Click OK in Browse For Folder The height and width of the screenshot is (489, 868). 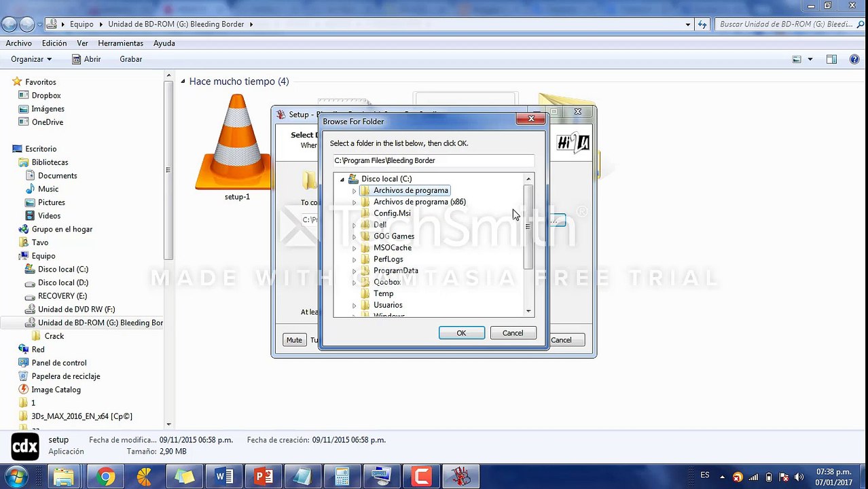[461, 333]
